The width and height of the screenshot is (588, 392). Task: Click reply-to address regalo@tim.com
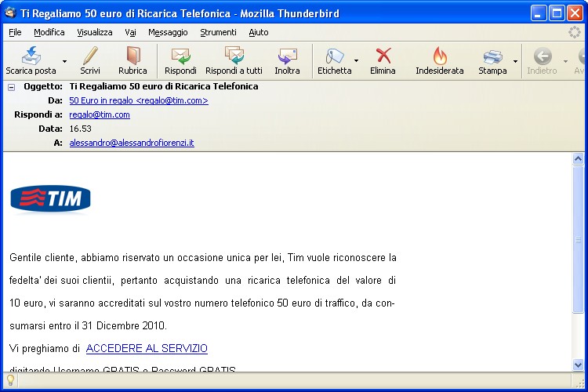click(100, 114)
